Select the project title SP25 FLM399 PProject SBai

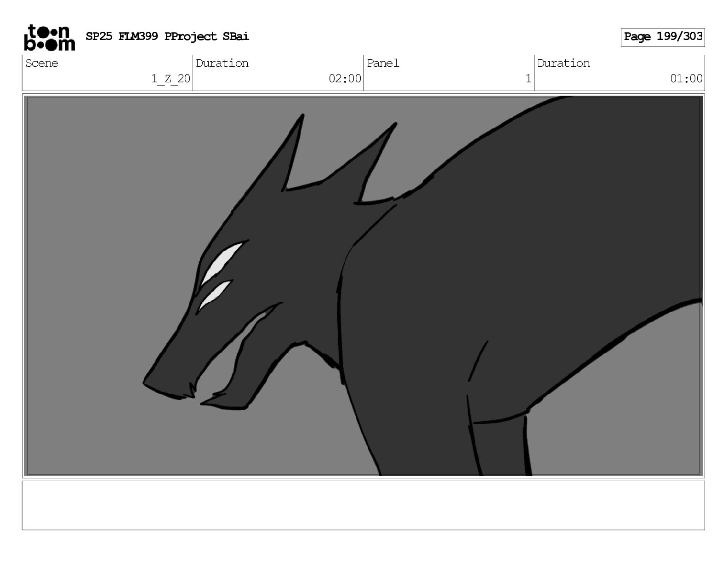point(167,36)
